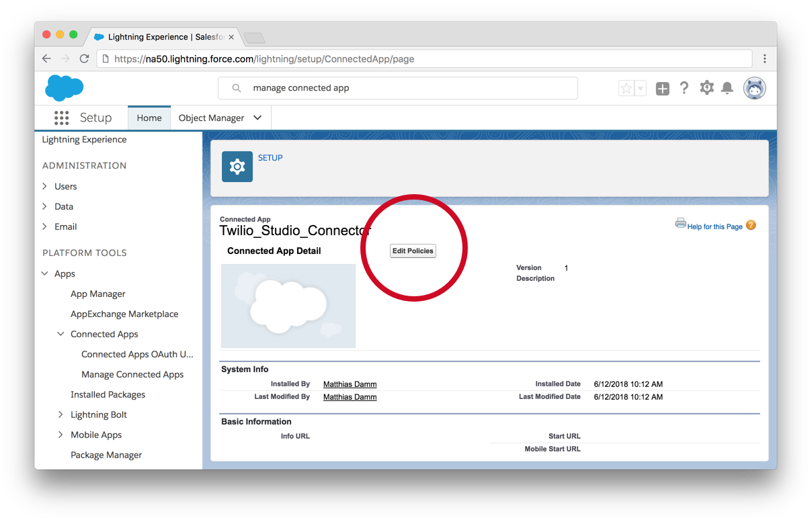The width and height of the screenshot is (812, 524).
Task: Click the global search field
Action: click(x=398, y=88)
